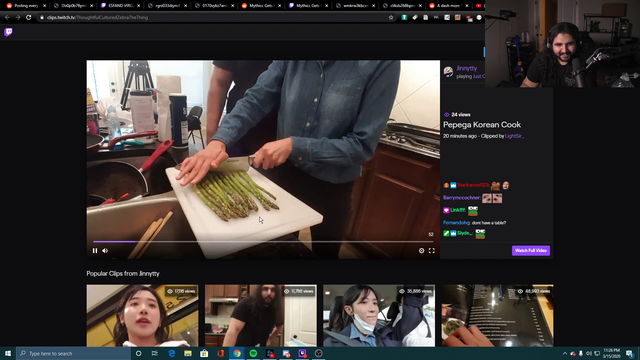Click the tag extension icon in the toolbar
The width and height of the screenshot is (640, 360).
click(415, 18)
